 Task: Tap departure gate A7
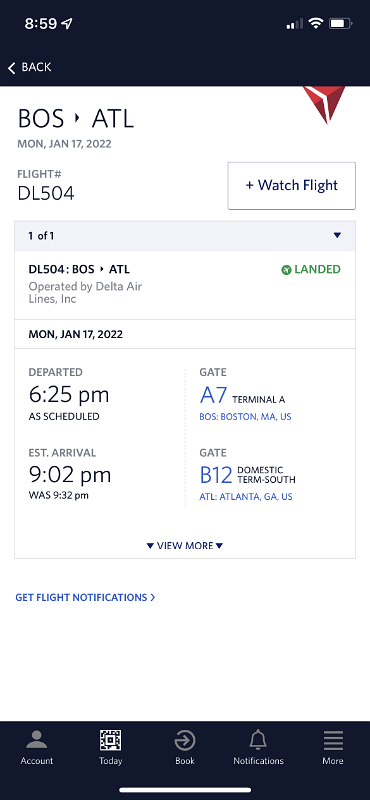point(213,395)
